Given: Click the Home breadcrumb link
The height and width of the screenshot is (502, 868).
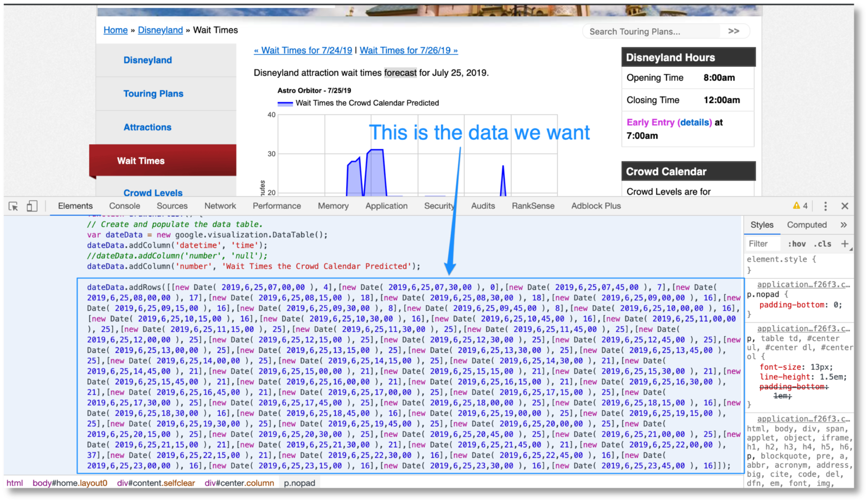Looking at the screenshot, I should (x=115, y=30).
